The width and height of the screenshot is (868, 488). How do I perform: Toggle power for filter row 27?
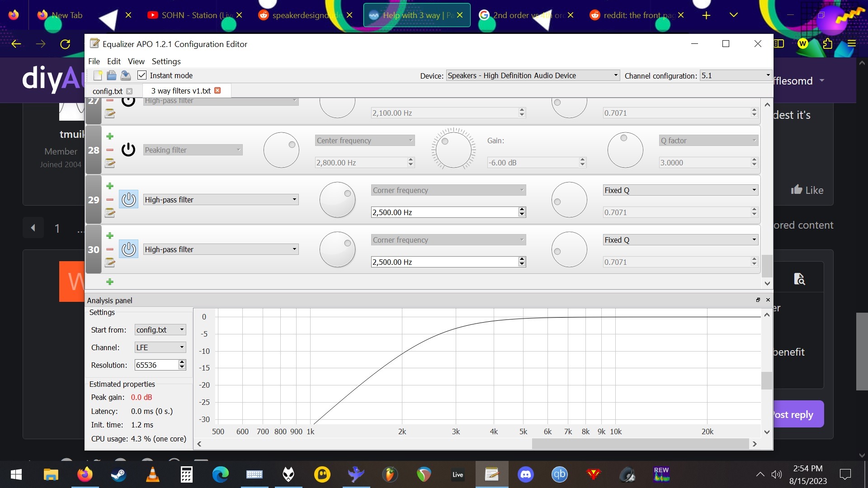click(x=128, y=102)
